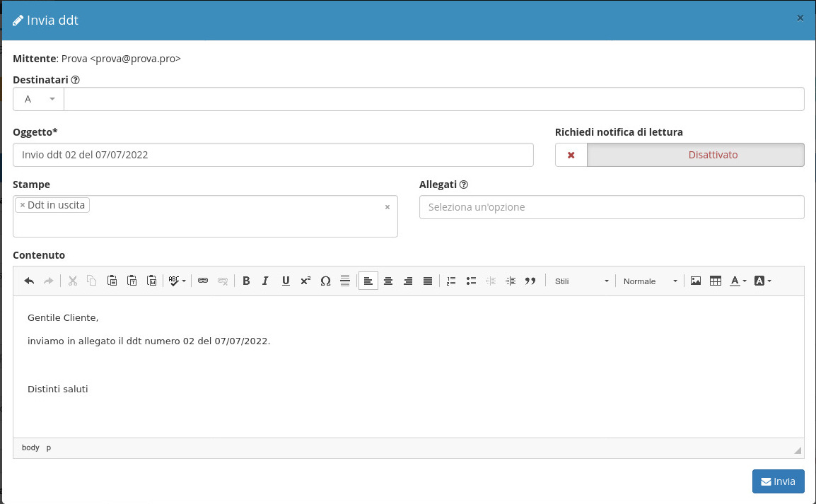Insert special character with the Omega icon
The width and height of the screenshot is (816, 504).
[325, 281]
